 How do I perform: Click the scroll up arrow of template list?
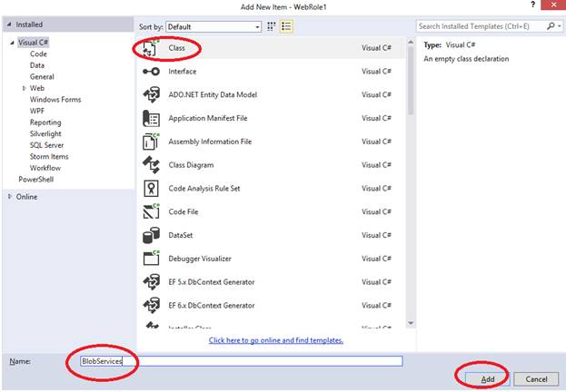point(411,42)
